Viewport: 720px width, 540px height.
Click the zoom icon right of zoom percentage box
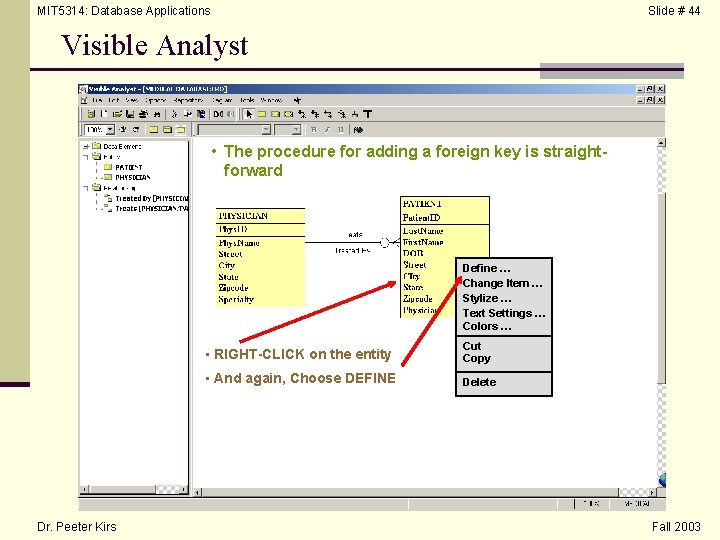[x=123, y=129]
